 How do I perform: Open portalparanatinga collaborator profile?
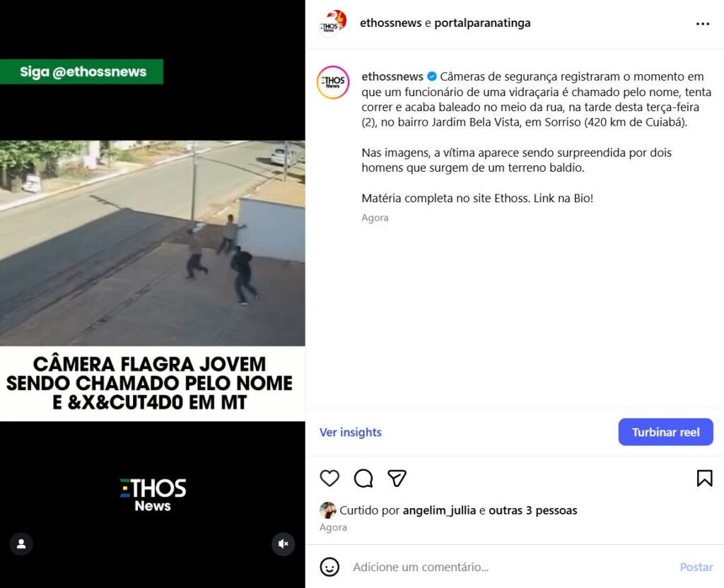[482, 23]
